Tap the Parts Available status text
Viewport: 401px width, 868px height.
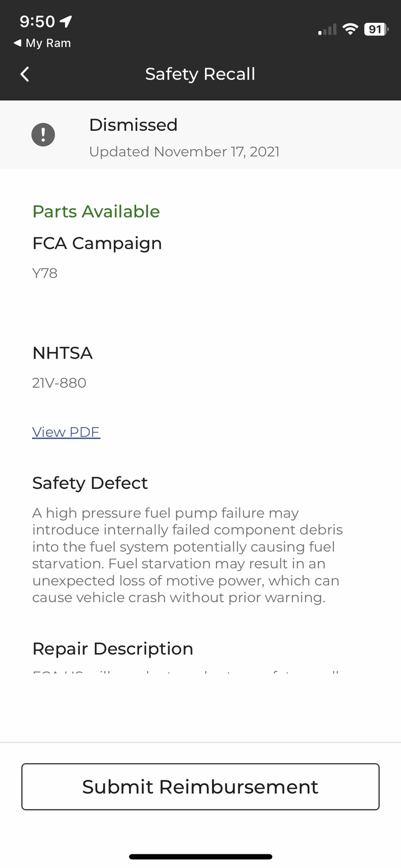[x=96, y=212]
